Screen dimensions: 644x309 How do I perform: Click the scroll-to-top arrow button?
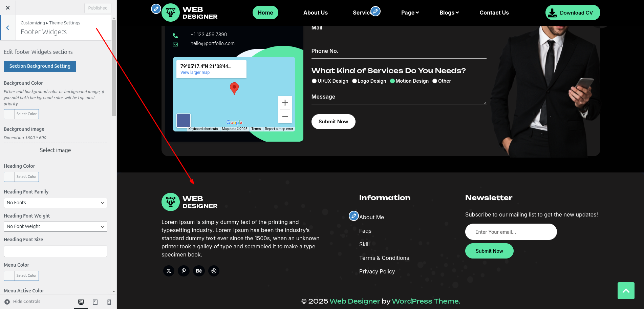[626, 291]
